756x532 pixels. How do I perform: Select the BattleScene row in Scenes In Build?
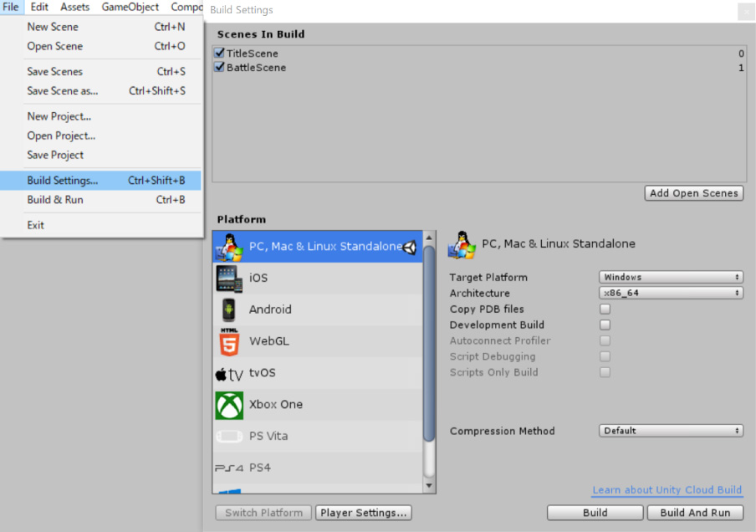click(x=479, y=68)
